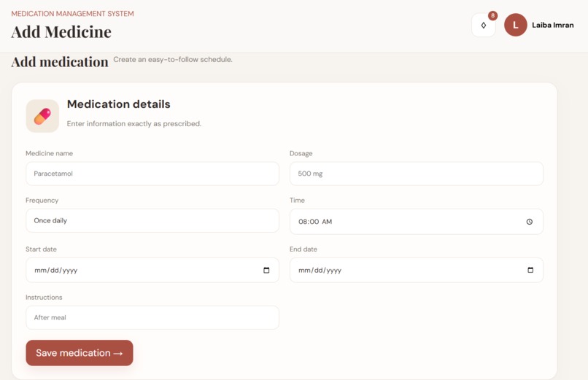Screen dimensions: 588x380
Task: Select the End date mm/dd/yyyy text
Action: pyautogui.click(x=320, y=270)
